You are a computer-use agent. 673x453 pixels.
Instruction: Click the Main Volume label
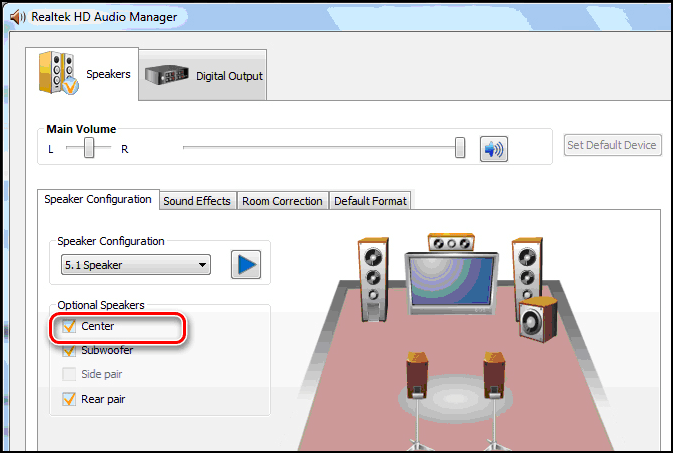(81, 129)
